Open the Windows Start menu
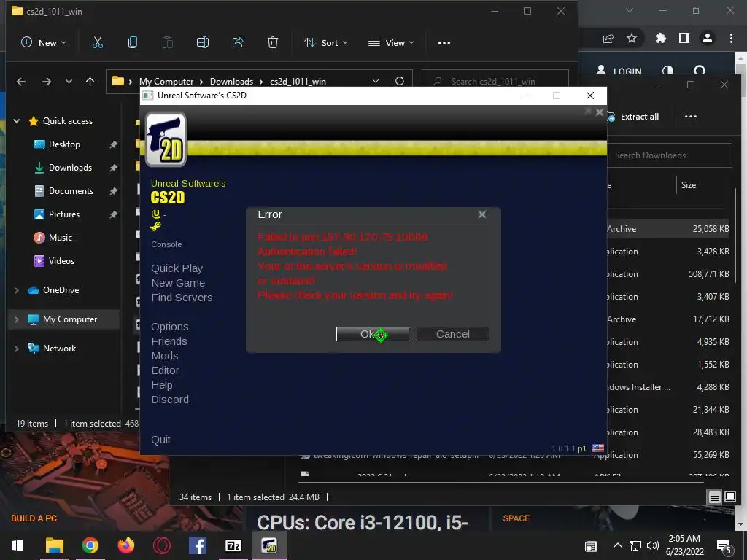Screen dimensions: 747x560 coord(18,545)
